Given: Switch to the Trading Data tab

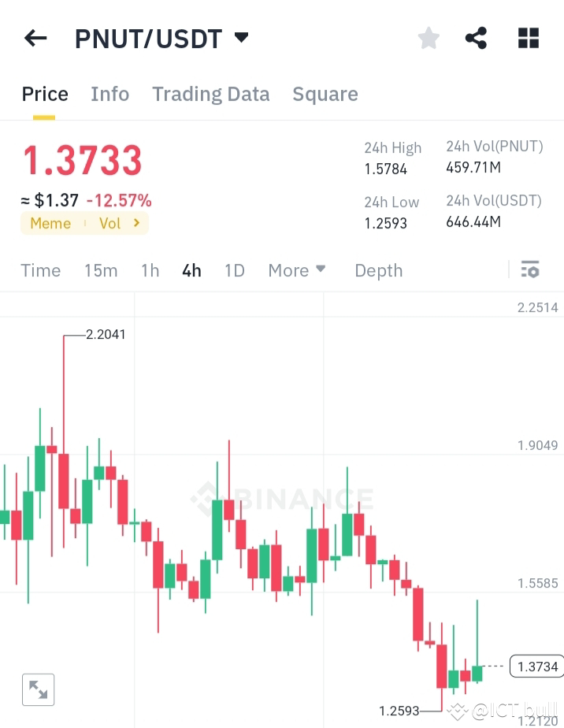Looking at the screenshot, I should [x=210, y=94].
